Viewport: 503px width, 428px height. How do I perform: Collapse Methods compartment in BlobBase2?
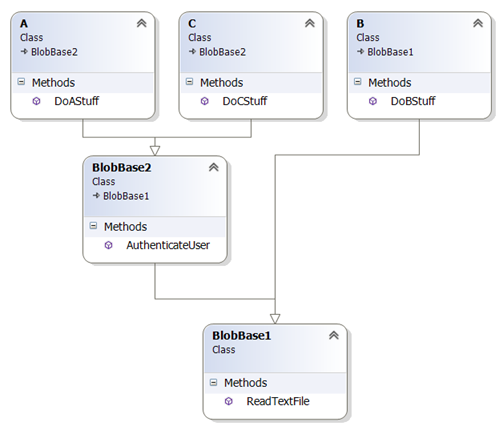[x=93, y=226]
